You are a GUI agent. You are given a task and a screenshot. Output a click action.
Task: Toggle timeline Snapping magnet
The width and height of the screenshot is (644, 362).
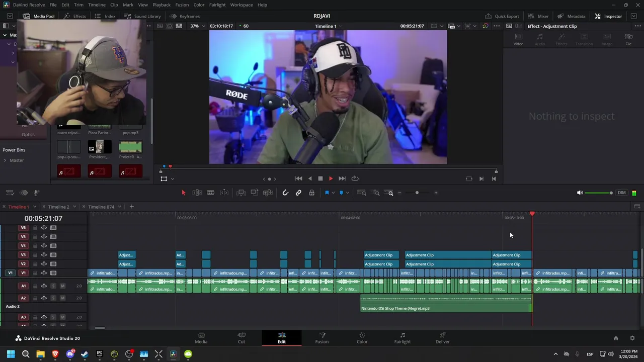click(x=285, y=193)
